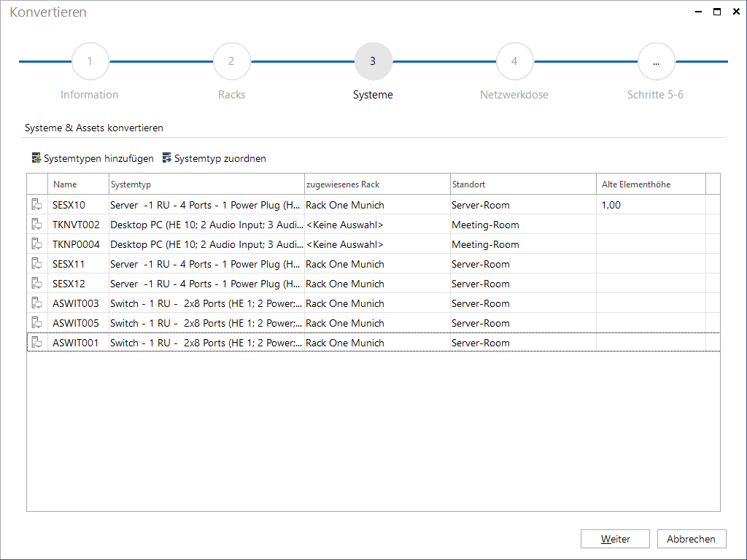Open Schritte 5-6 step circle

656,61
